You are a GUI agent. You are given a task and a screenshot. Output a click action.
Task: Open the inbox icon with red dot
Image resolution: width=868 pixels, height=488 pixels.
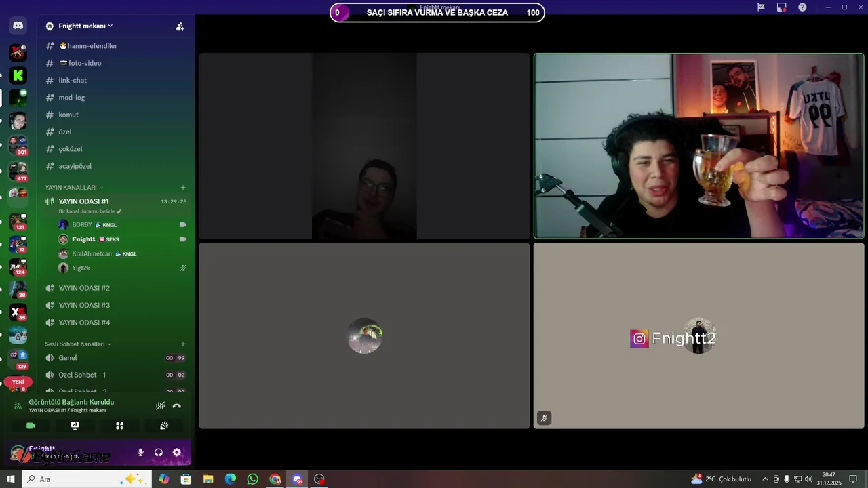coord(781,7)
